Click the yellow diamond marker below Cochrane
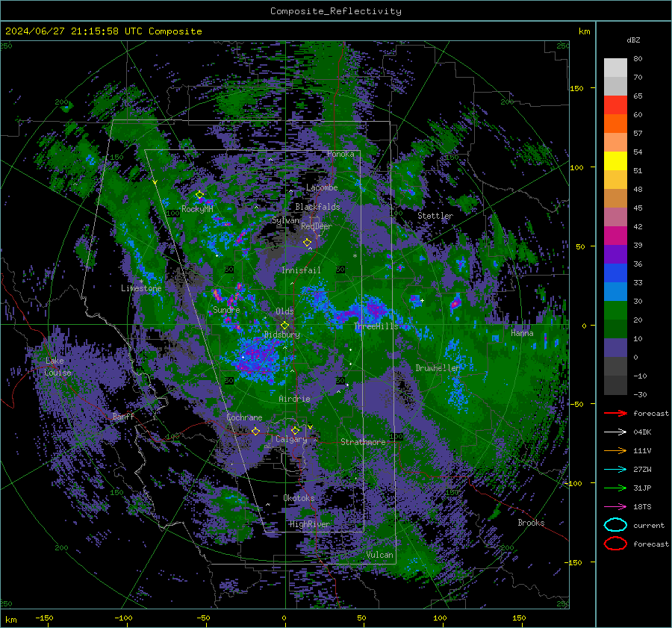 (255, 431)
